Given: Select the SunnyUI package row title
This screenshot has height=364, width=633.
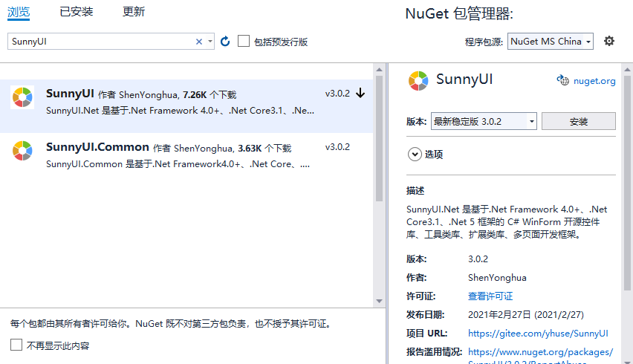Looking at the screenshot, I should [70, 93].
